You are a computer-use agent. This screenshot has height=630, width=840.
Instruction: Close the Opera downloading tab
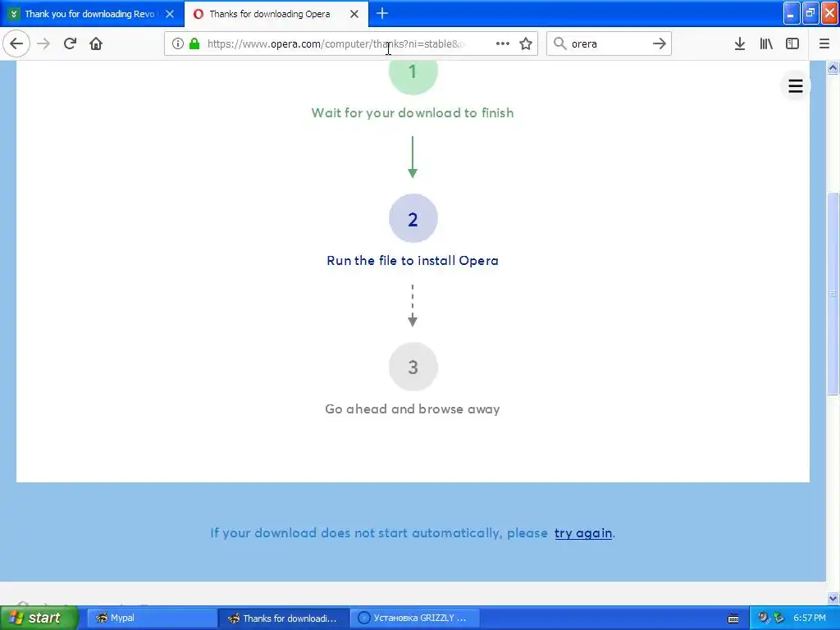354,14
